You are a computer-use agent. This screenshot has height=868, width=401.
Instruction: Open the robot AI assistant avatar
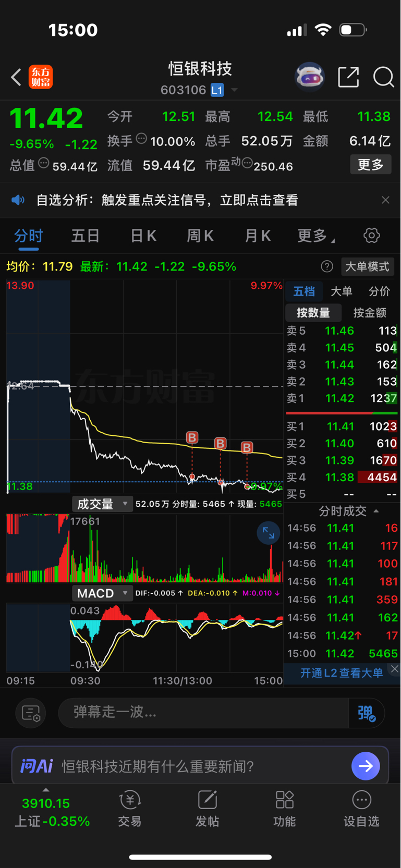pyautogui.click(x=310, y=77)
